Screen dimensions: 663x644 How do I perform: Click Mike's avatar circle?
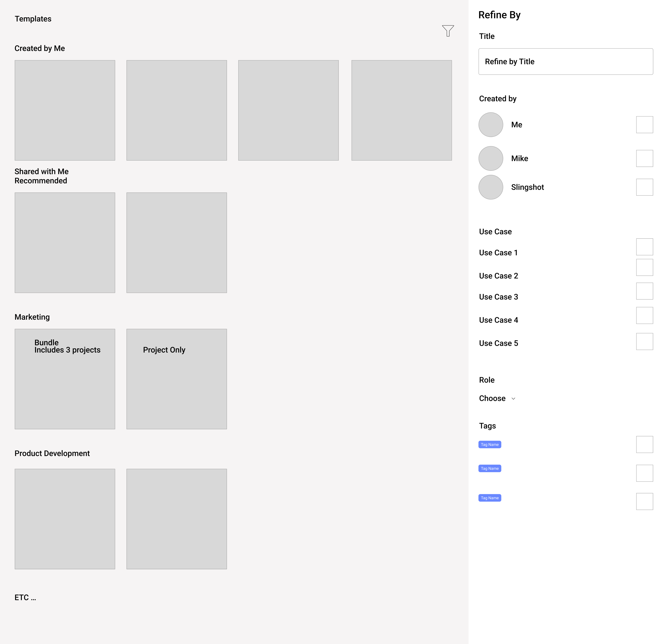(x=491, y=158)
